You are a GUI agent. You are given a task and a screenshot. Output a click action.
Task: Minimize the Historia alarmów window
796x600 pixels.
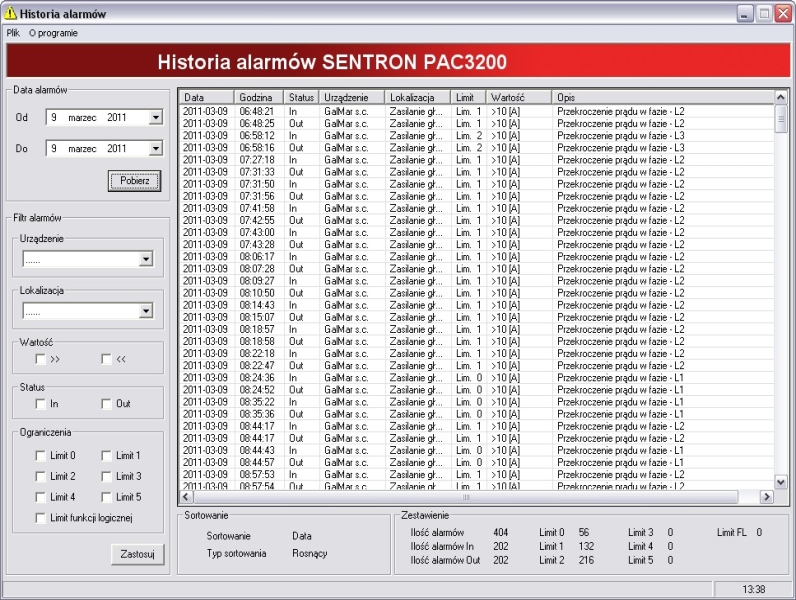(744, 14)
